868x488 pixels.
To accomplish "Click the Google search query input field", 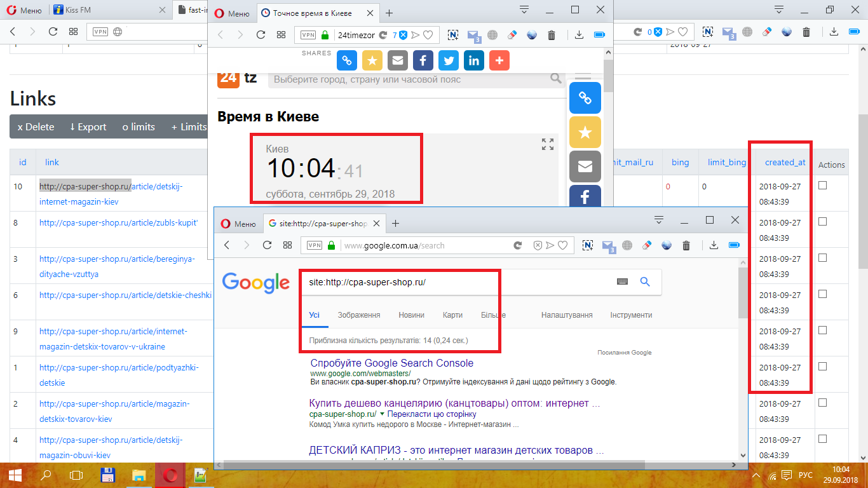I will pos(458,282).
